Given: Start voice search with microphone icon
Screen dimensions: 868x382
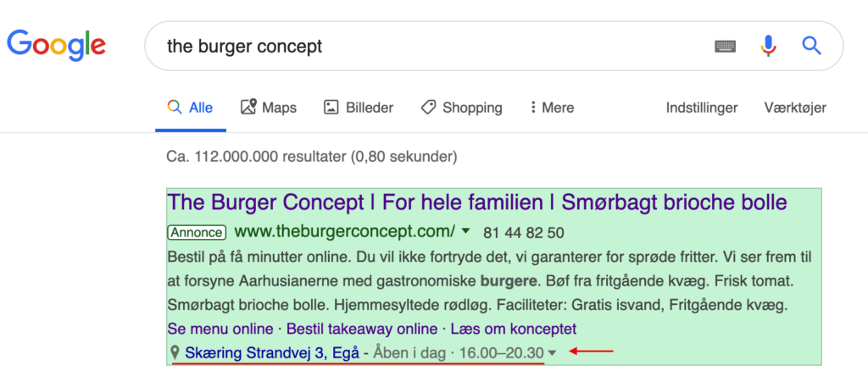Looking at the screenshot, I should coord(768,46).
